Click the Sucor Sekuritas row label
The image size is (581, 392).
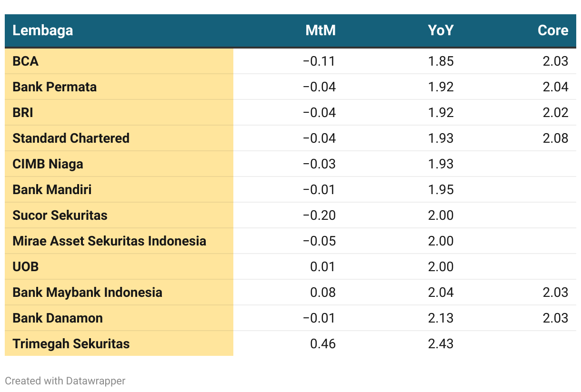pyautogui.click(x=60, y=215)
